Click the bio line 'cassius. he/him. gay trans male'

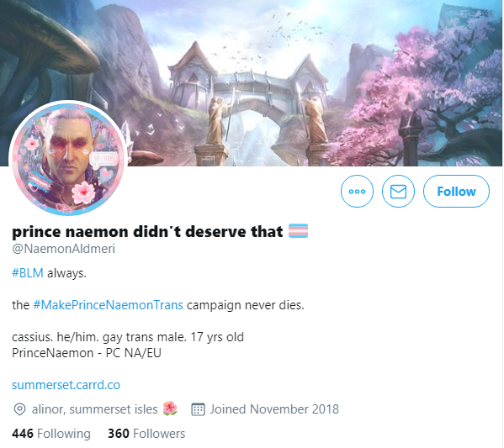99,337
